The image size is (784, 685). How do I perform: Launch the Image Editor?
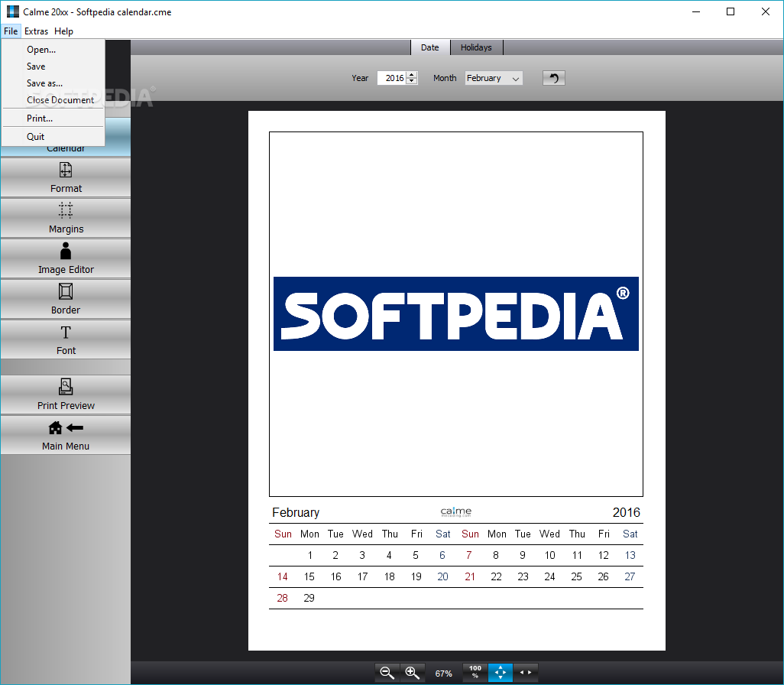(x=66, y=258)
